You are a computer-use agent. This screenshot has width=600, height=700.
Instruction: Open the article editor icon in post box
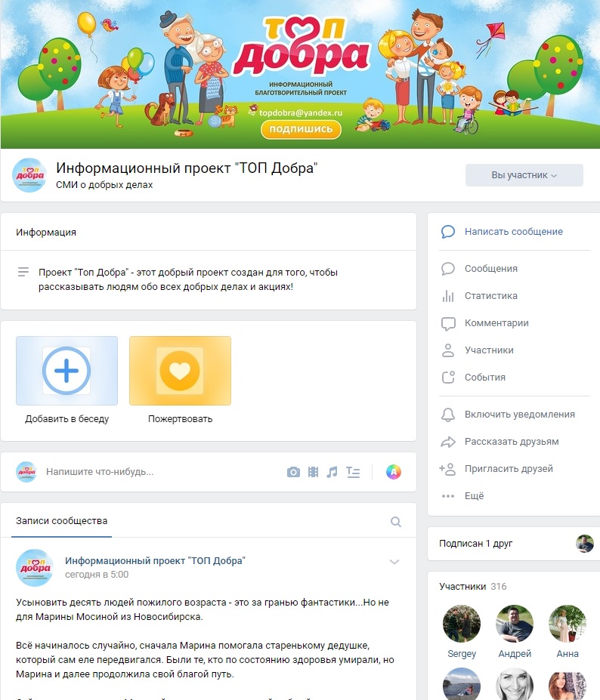[353, 472]
